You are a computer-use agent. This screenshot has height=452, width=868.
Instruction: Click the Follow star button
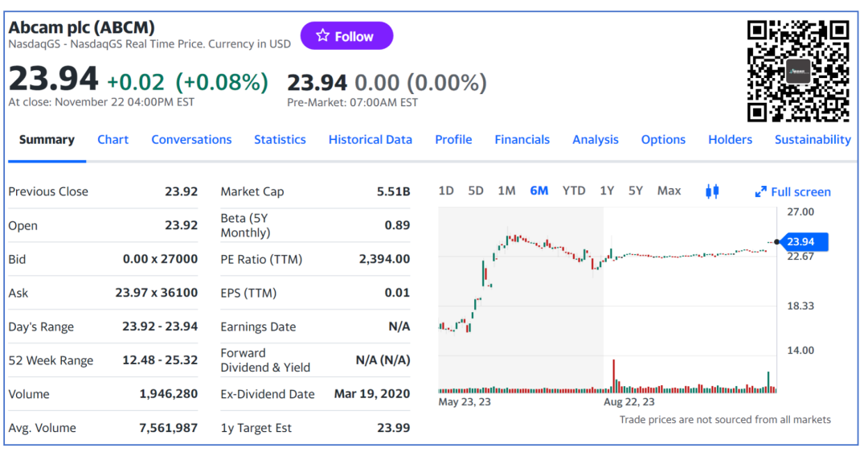point(346,36)
